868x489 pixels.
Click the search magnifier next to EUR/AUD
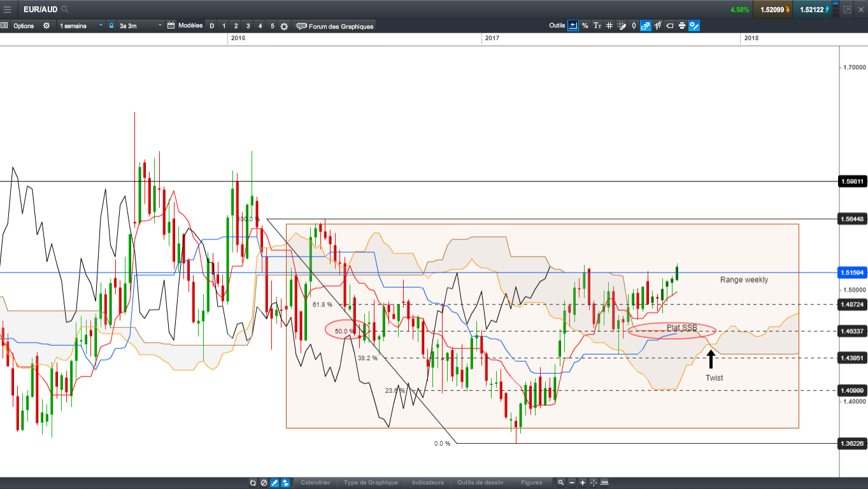65,10
